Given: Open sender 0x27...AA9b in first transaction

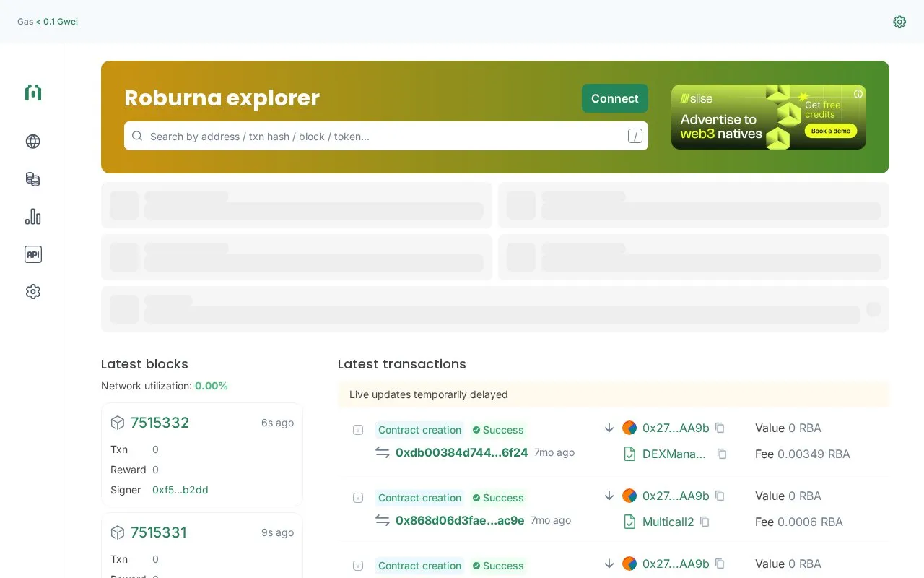Looking at the screenshot, I should [x=676, y=428].
